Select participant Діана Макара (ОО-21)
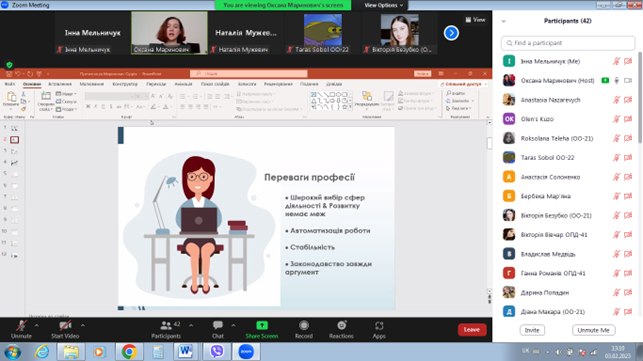This screenshot has width=643, height=361. click(568, 312)
